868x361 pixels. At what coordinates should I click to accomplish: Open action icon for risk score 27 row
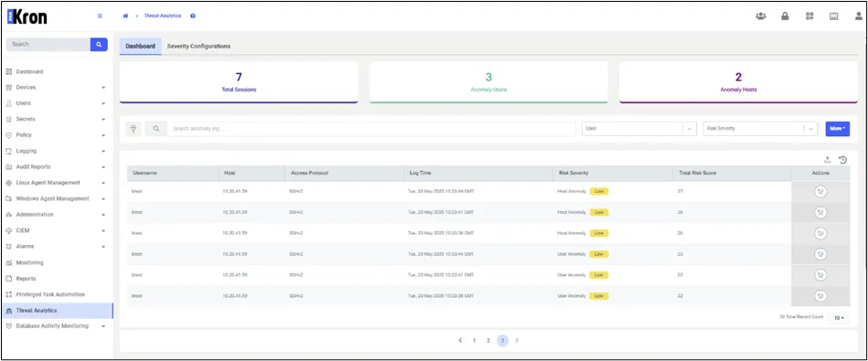pyautogui.click(x=820, y=191)
